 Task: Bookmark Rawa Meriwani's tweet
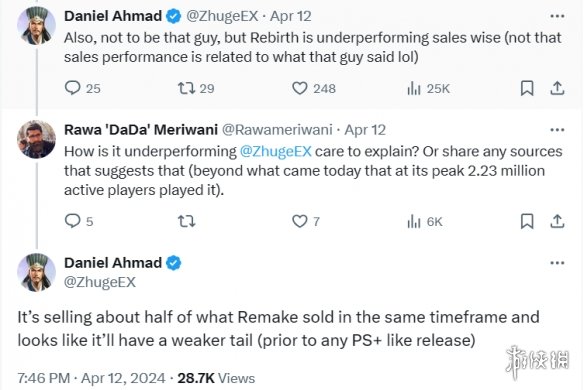coord(527,221)
